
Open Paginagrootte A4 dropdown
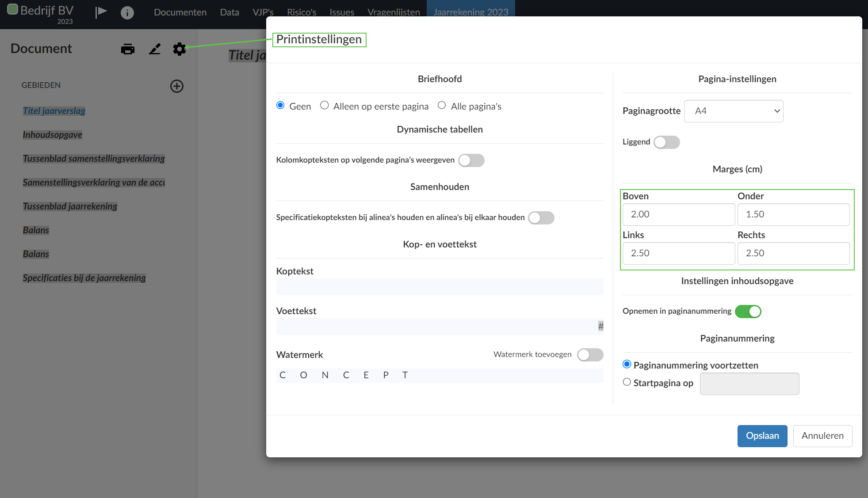coord(734,111)
